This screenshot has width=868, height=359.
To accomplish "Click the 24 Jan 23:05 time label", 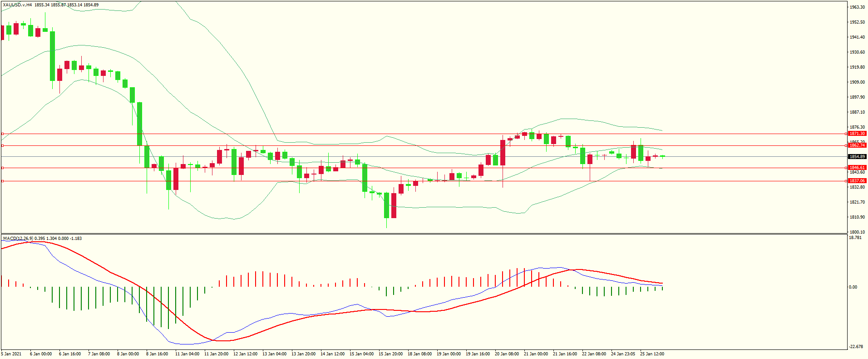I will [x=623, y=354].
